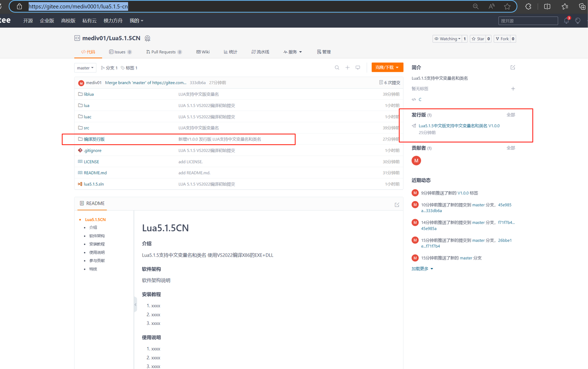Click the badge icon beside the repository title
Viewport: 588px width, 369px height.
[x=147, y=38]
